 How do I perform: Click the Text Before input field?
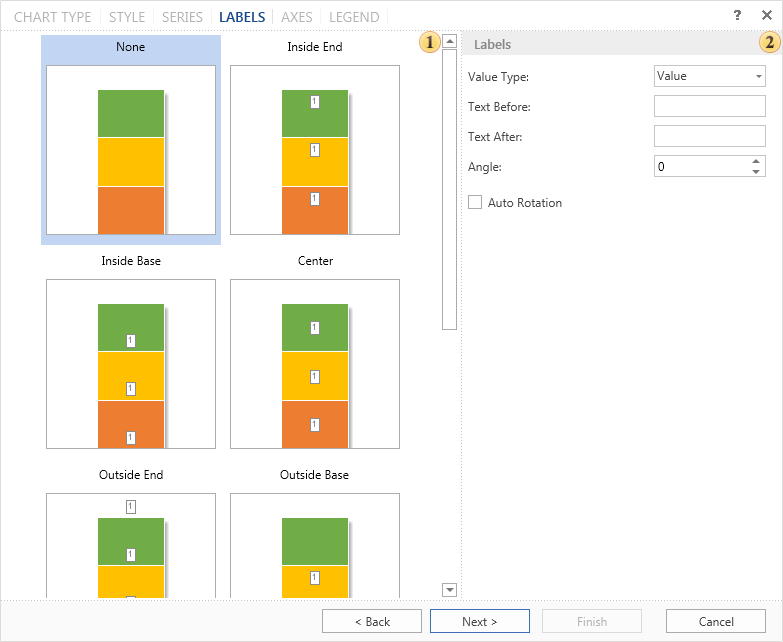pyautogui.click(x=709, y=106)
